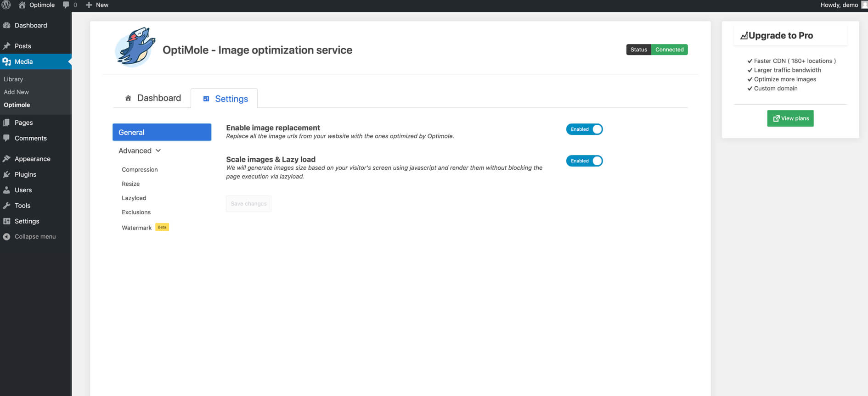Image resolution: width=868 pixels, height=396 pixels.
Task: Click the Collapse menu arrow icon
Action: point(6,237)
